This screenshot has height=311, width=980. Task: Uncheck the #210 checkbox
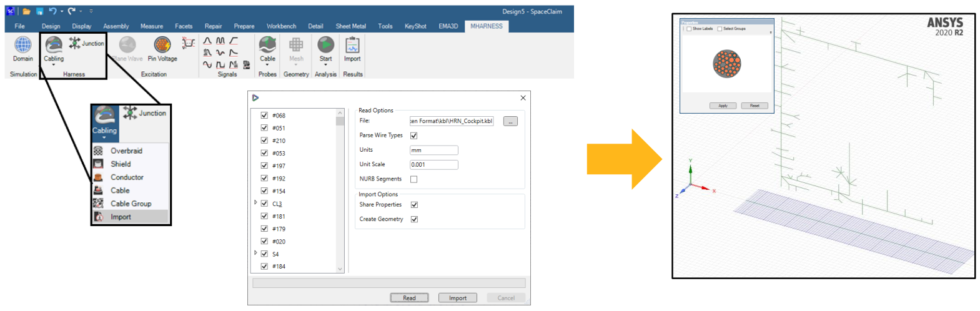point(264,141)
